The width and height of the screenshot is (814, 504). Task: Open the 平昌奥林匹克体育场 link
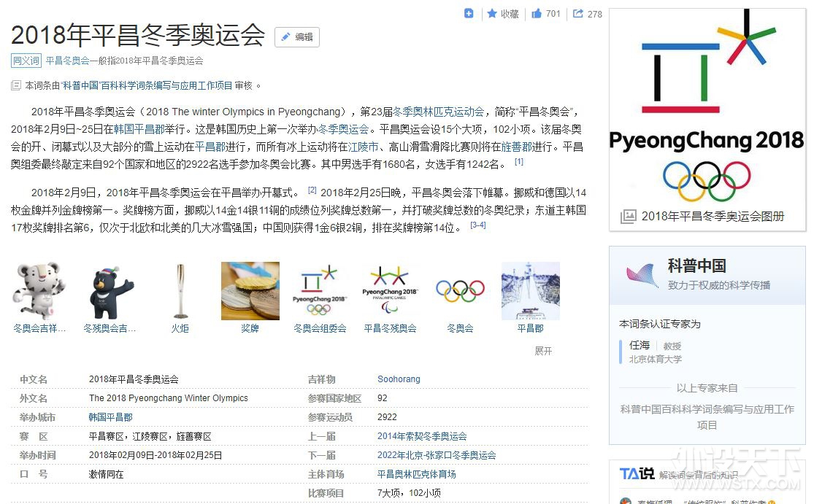pyautogui.click(x=416, y=474)
